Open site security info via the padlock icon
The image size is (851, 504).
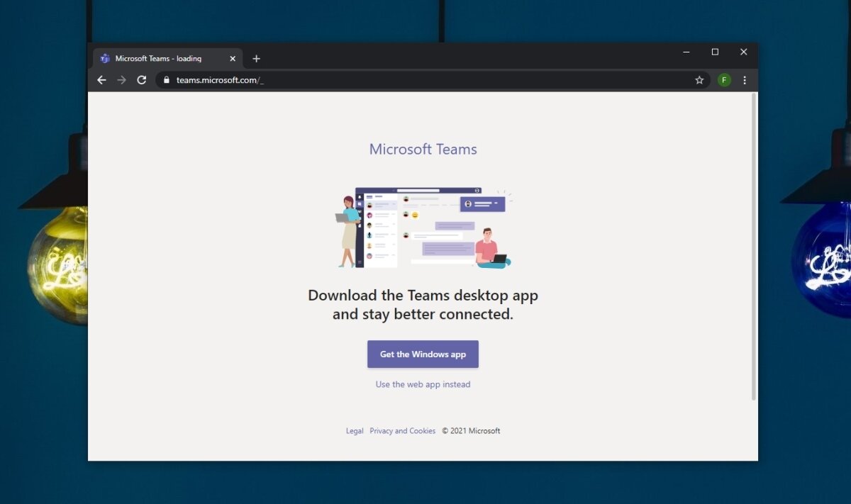click(x=166, y=80)
